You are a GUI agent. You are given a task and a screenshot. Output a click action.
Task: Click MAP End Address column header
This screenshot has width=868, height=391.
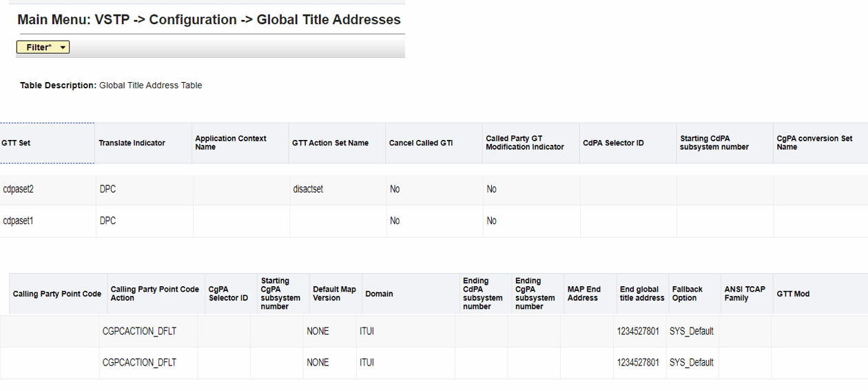[590, 294]
